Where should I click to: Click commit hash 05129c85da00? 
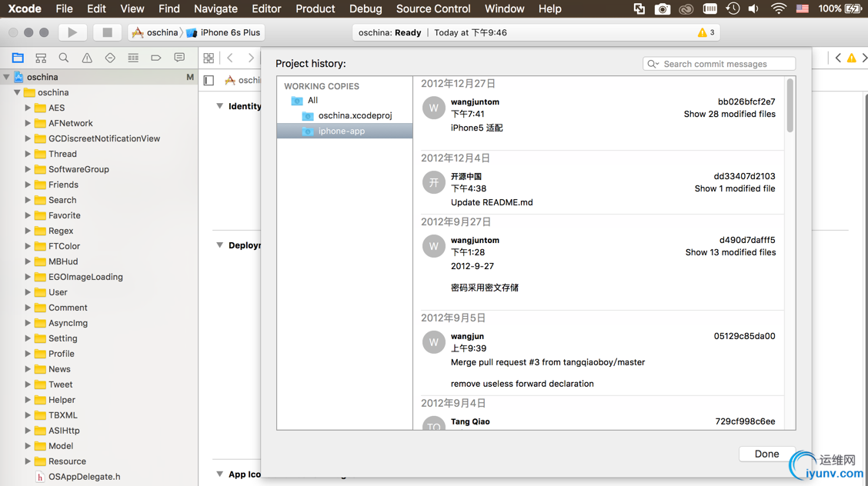click(744, 336)
